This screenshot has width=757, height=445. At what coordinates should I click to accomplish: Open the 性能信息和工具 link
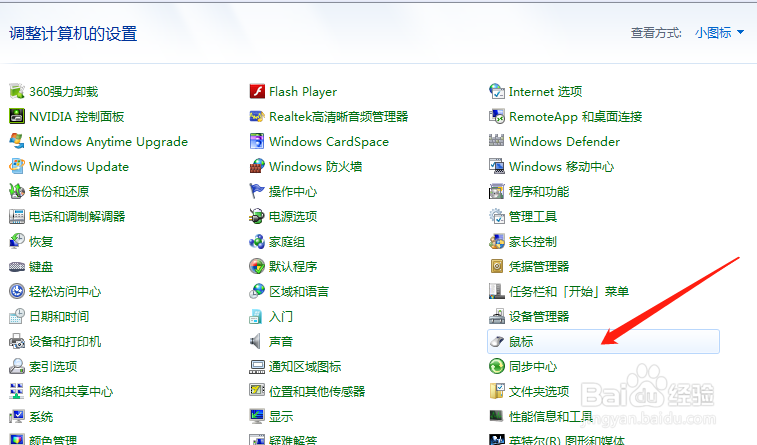point(551,417)
